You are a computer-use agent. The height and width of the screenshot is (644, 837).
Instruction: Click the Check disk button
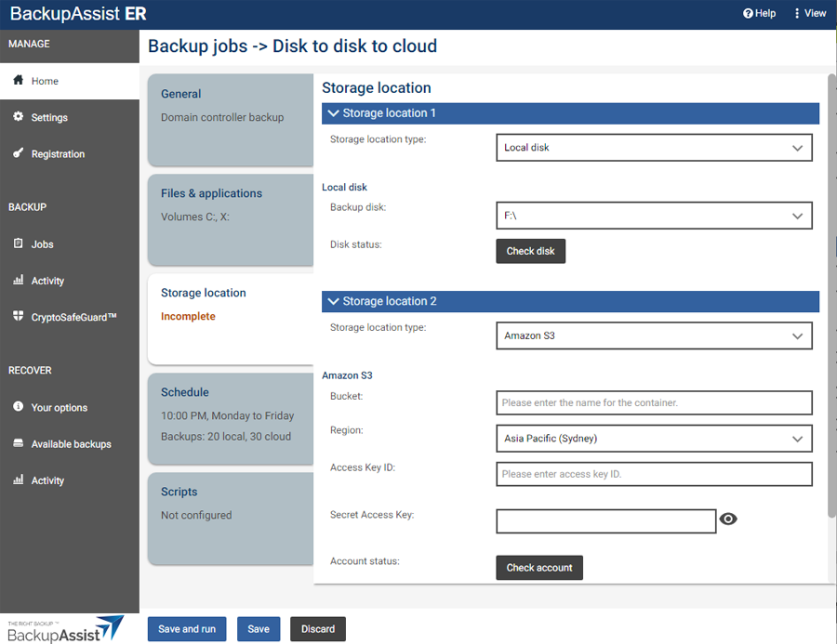[x=531, y=251]
